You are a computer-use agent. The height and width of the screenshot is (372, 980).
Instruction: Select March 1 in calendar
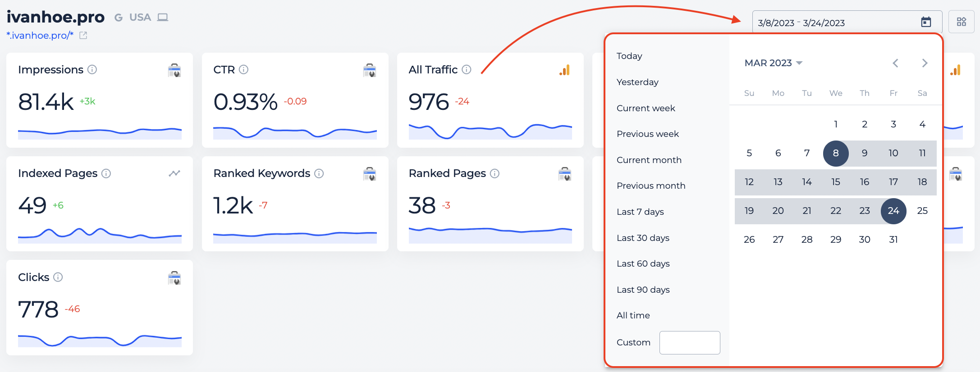click(836, 124)
